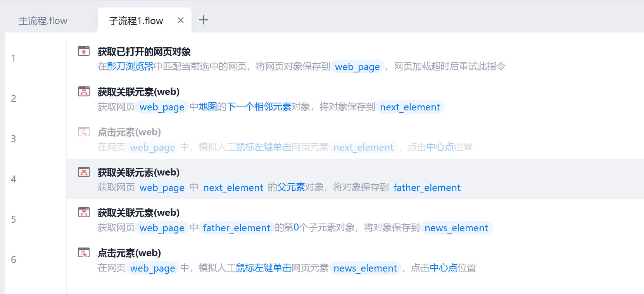This screenshot has width=644, height=294.
Task: Click the icon for step 1, 获取已打开的网页对象
Action: pos(84,51)
